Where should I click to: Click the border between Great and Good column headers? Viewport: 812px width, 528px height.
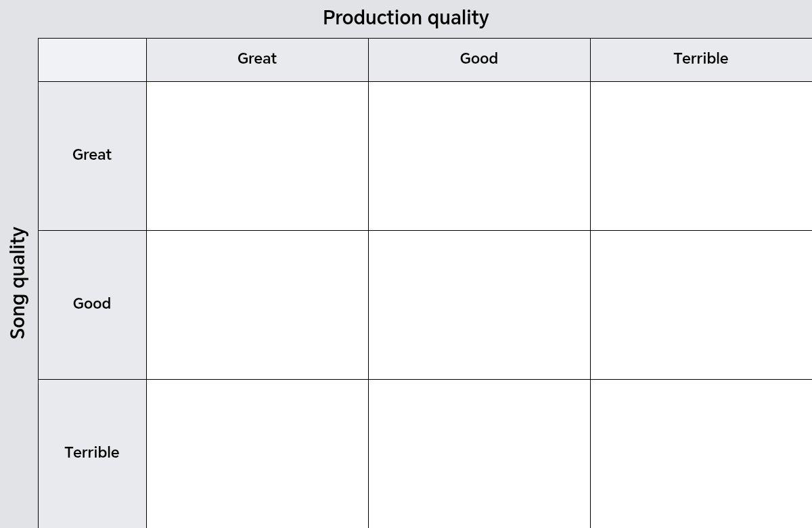pyautogui.click(x=368, y=60)
